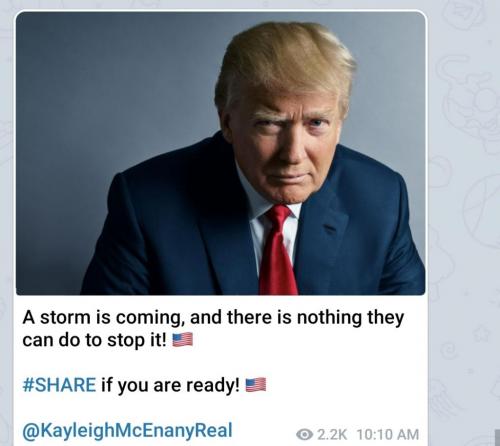
Task: Click the "if you are ready!" text
Action: coord(170,385)
